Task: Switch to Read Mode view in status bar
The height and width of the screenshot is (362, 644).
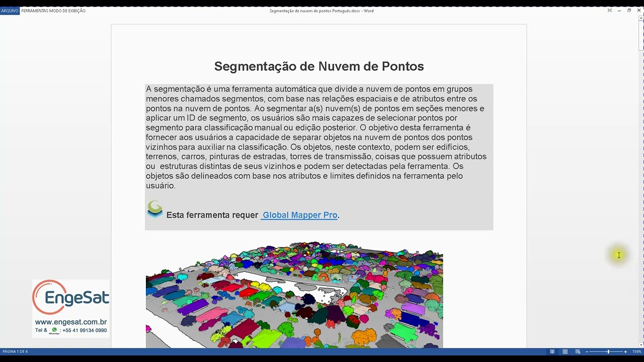Action: pos(552,351)
